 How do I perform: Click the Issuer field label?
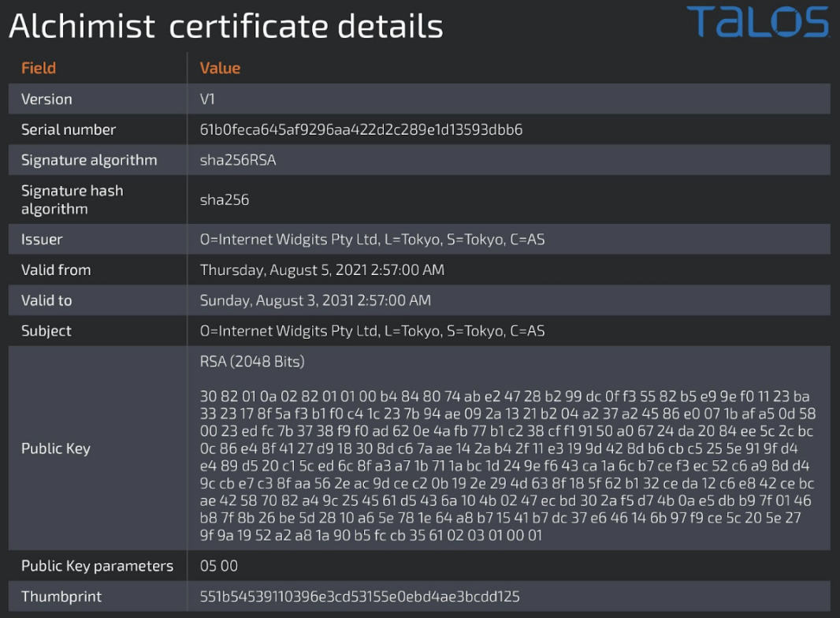42,239
